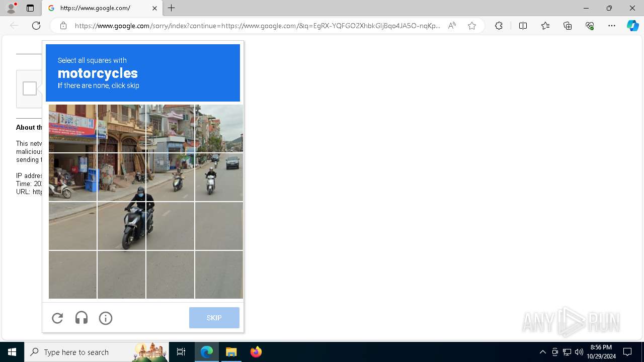Open the Collections panel
This screenshot has height=362, width=644.
tap(568, 26)
